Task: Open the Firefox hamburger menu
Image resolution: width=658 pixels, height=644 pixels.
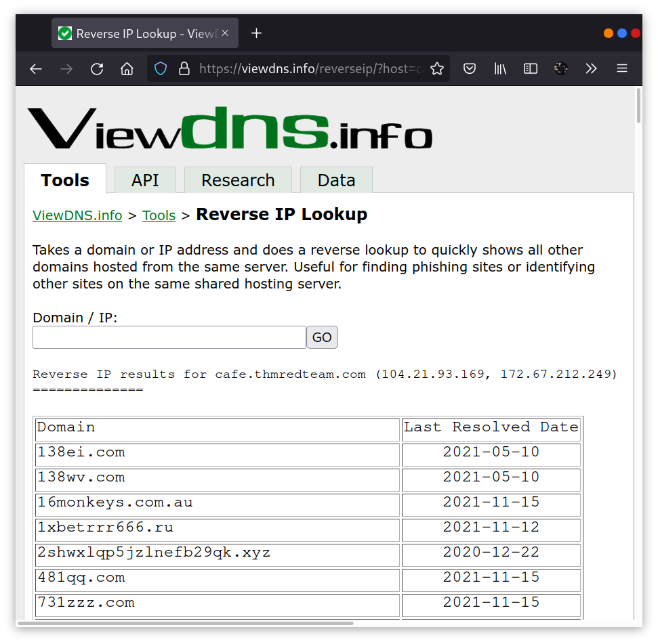Action: [621, 68]
